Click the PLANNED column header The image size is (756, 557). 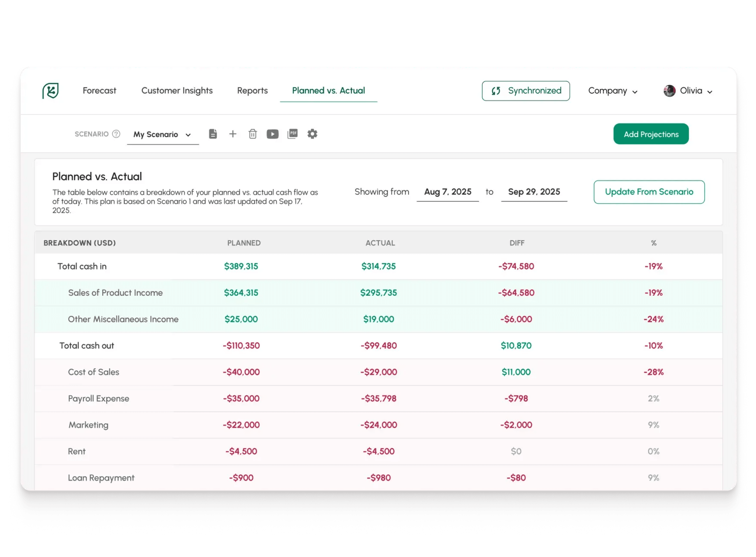coord(244,243)
